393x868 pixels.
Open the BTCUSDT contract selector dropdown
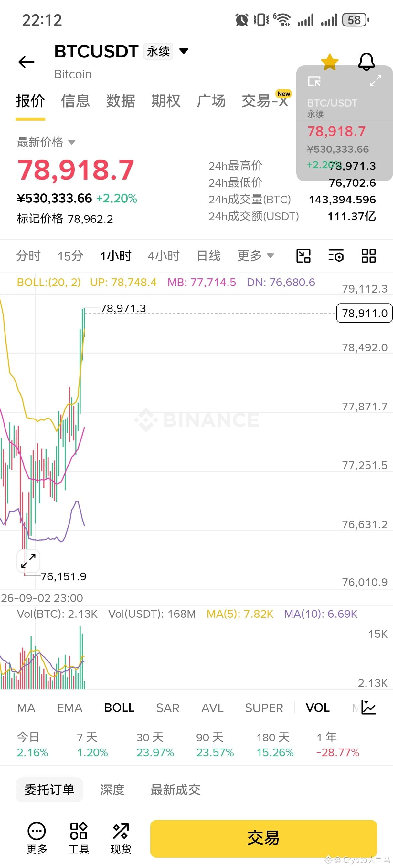tap(184, 51)
